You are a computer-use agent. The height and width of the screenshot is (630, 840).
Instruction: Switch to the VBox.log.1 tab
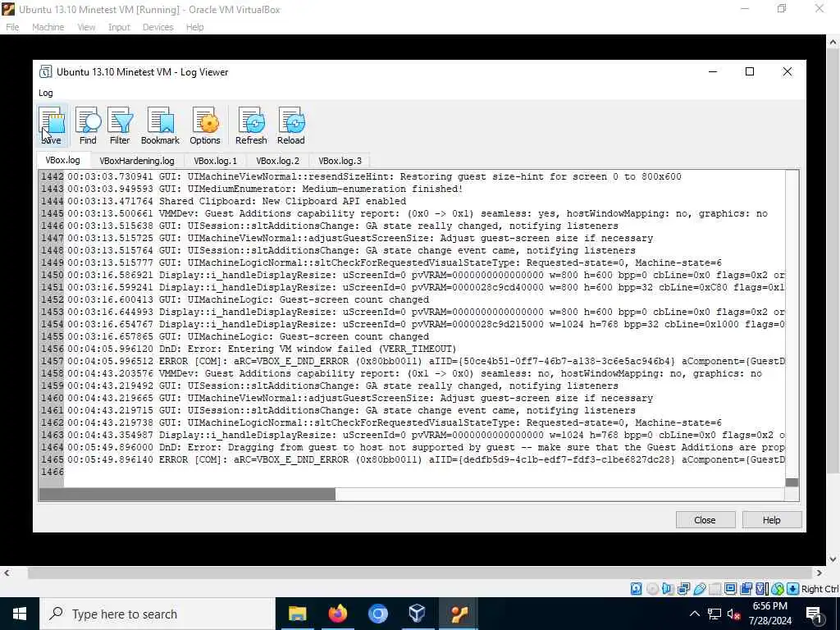click(216, 161)
